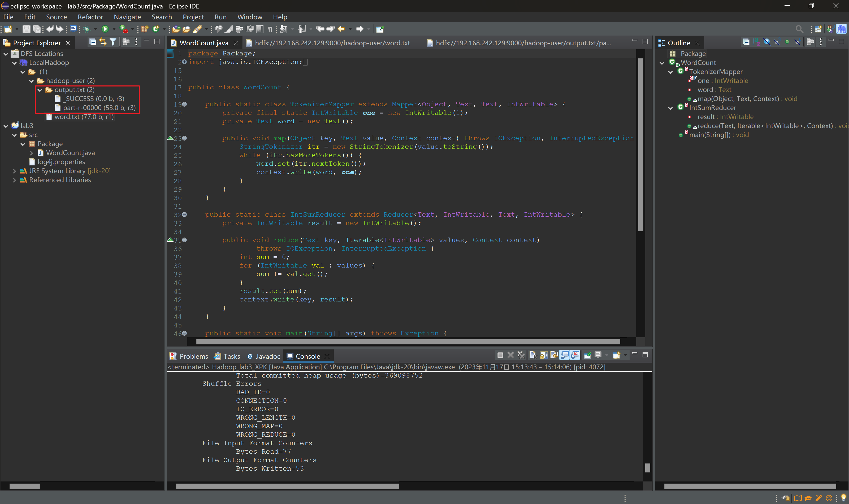Click the New Java Class icon
849x504 pixels.
156,29
